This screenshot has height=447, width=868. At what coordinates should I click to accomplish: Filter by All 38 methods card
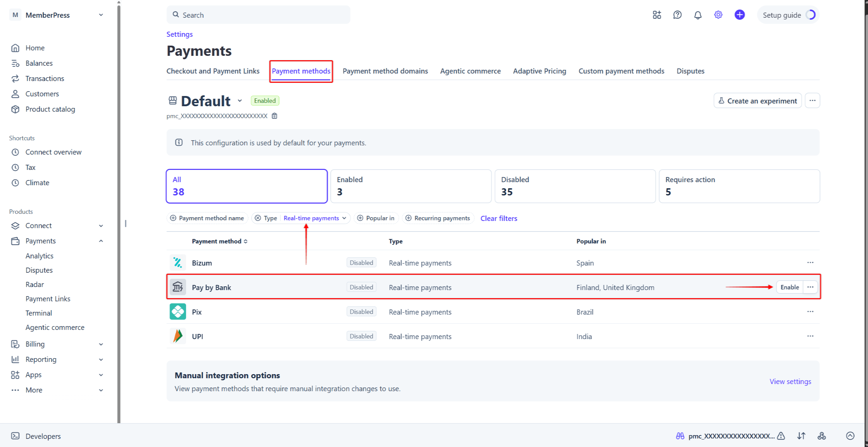point(247,186)
